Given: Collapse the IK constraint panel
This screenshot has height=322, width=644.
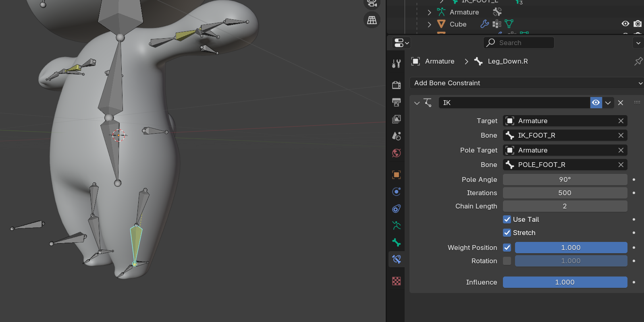Looking at the screenshot, I should (x=417, y=103).
